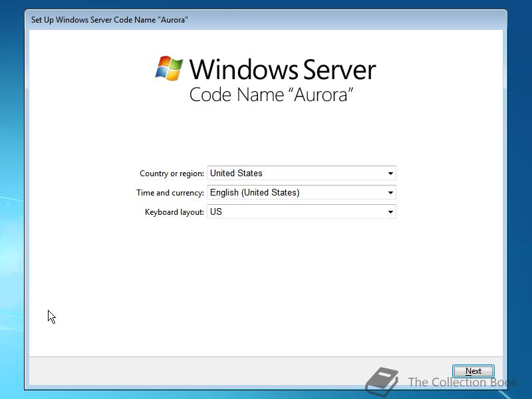Click the 'Country or region:' label
The height and width of the screenshot is (399, 532).
click(x=172, y=174)
